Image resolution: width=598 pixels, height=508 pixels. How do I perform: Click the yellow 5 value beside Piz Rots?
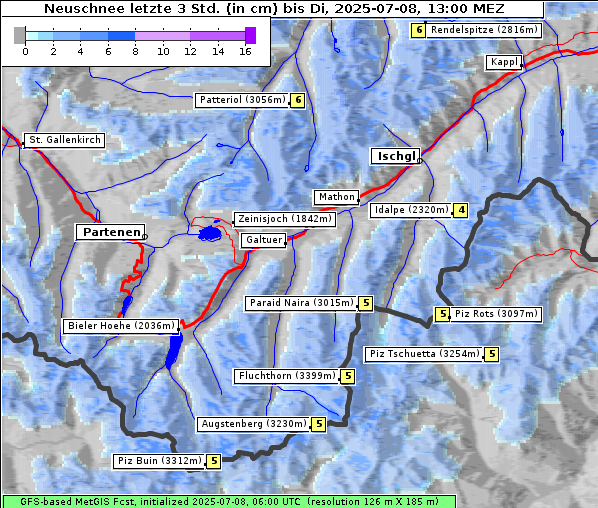coord(442,314)
